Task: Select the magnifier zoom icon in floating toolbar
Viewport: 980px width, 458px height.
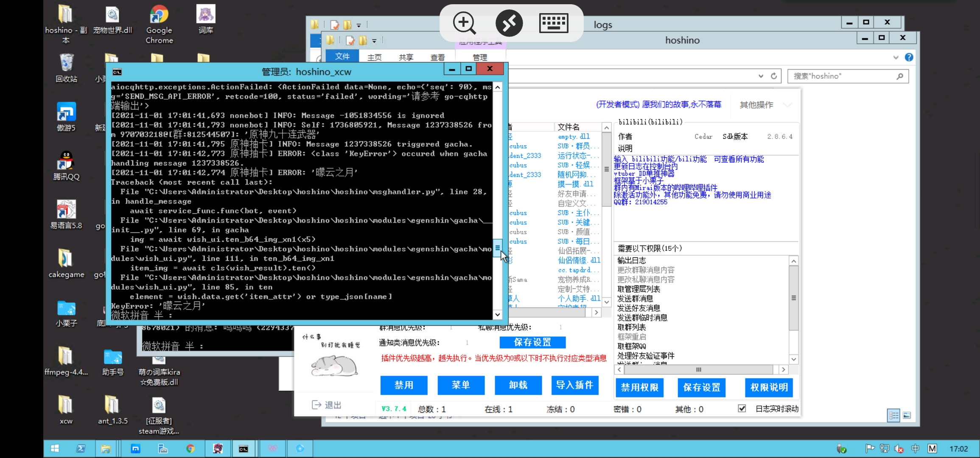Action: 464,23
